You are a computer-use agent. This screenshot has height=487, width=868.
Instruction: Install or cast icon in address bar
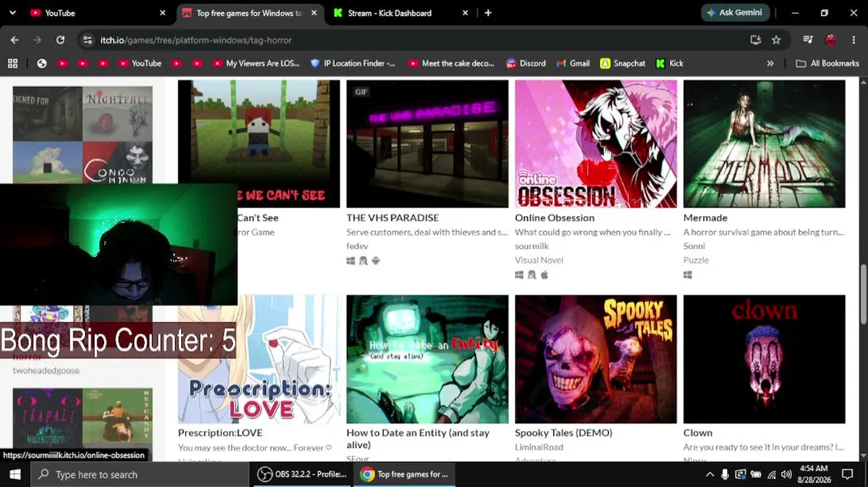pyautogui.click(x=756, y=40)
